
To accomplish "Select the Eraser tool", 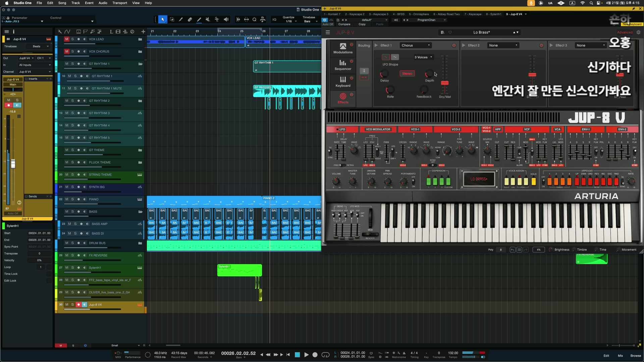I will click(x=190, y=19).
